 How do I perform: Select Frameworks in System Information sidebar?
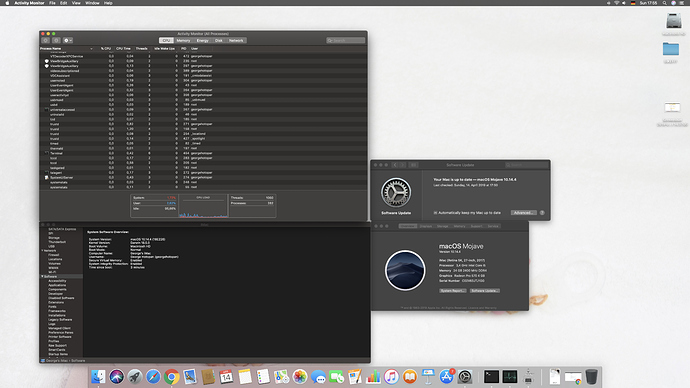click(57, 311)
